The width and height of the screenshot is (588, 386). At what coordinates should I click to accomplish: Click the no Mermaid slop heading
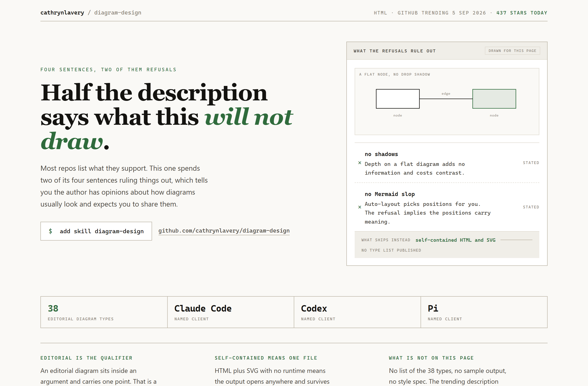tap(390, 194)
